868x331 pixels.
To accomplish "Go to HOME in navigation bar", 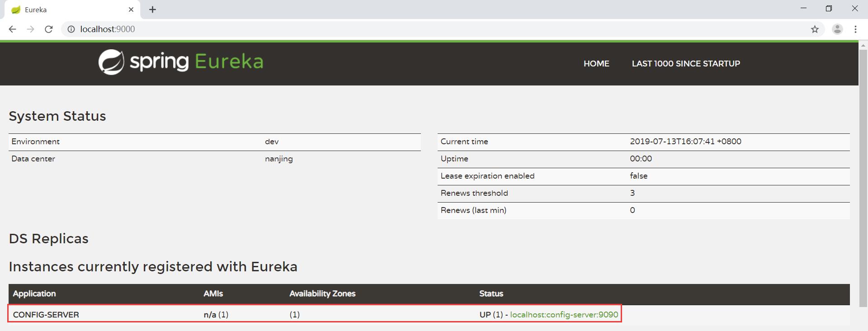I will tap(596, 64).
